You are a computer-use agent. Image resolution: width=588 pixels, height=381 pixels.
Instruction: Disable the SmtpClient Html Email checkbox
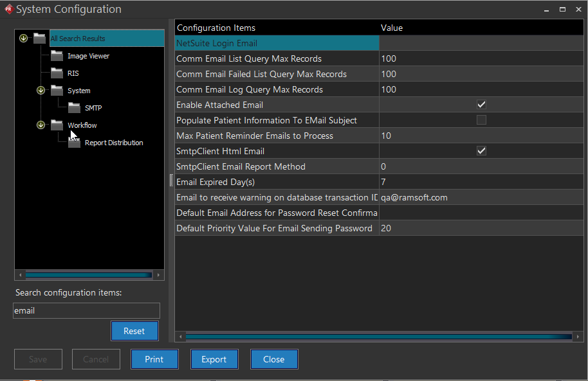(481, 151)
